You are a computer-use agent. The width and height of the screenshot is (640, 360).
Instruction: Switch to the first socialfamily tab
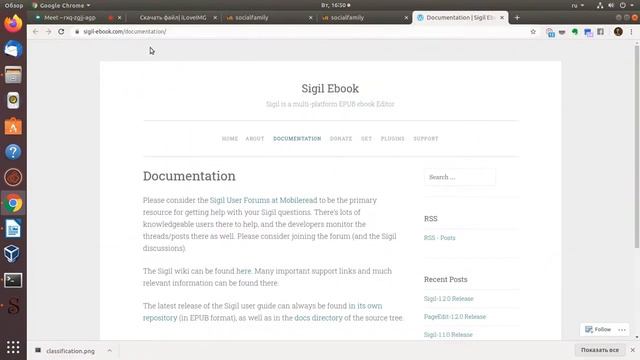(251, 18)
